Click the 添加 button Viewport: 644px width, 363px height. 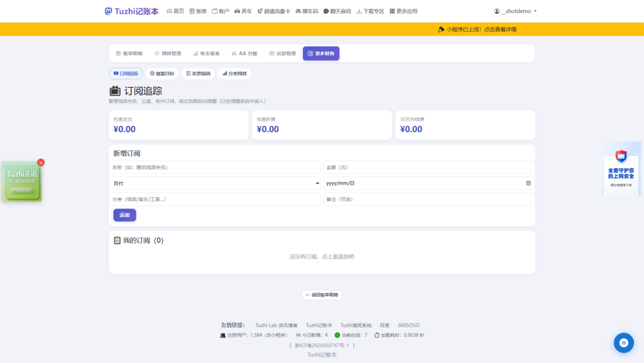pos(125,215)
